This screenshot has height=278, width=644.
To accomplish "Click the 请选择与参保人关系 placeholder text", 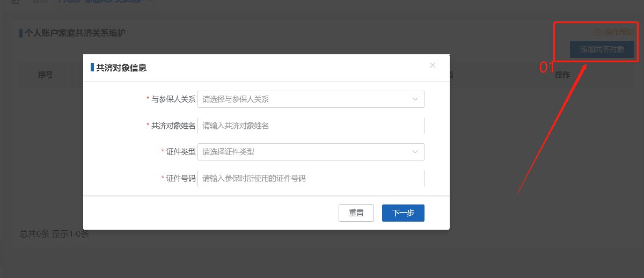I will click(x=236, y=99).
